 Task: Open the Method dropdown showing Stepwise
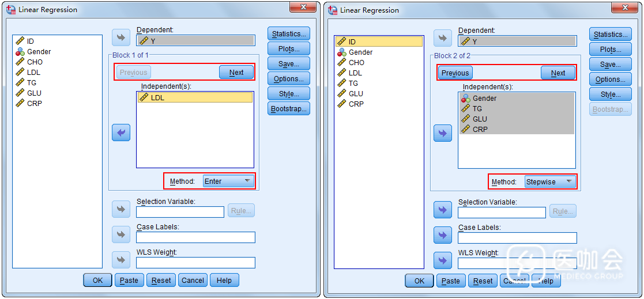(551, 181)
